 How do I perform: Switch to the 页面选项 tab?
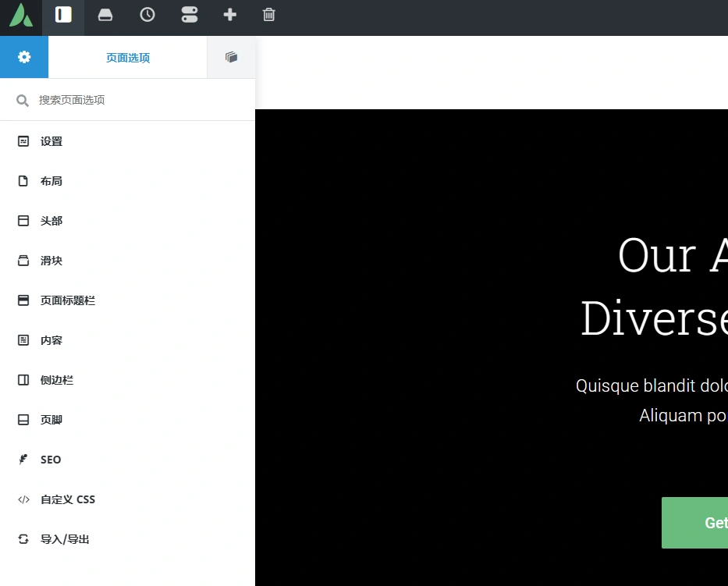(x=127, y=56)
